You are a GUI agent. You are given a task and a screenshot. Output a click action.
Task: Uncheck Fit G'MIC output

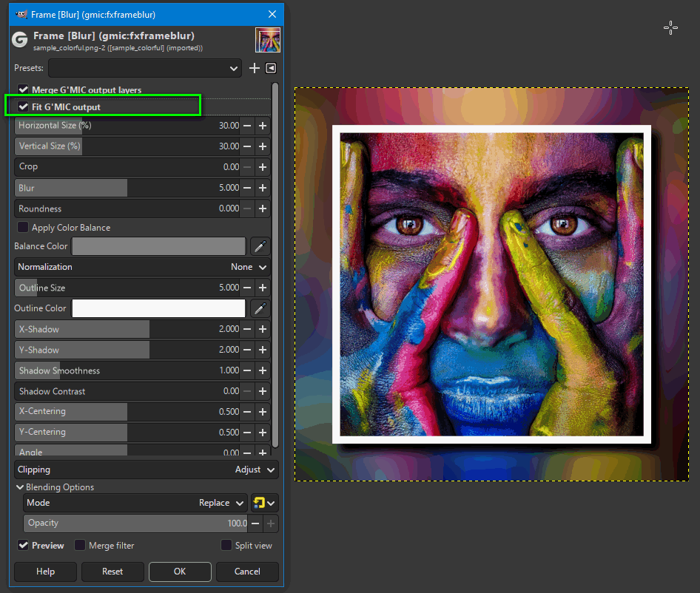tap(23, 107)
